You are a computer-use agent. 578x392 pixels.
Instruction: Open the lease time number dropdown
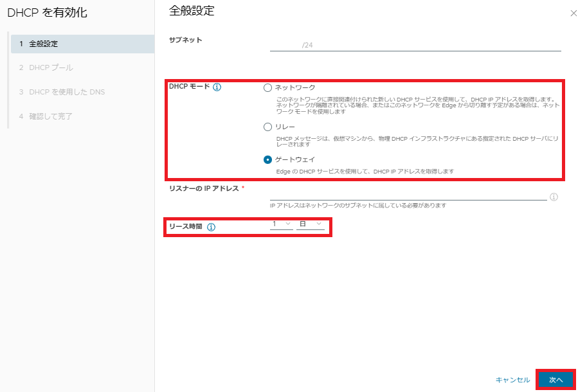click(282, 224)
